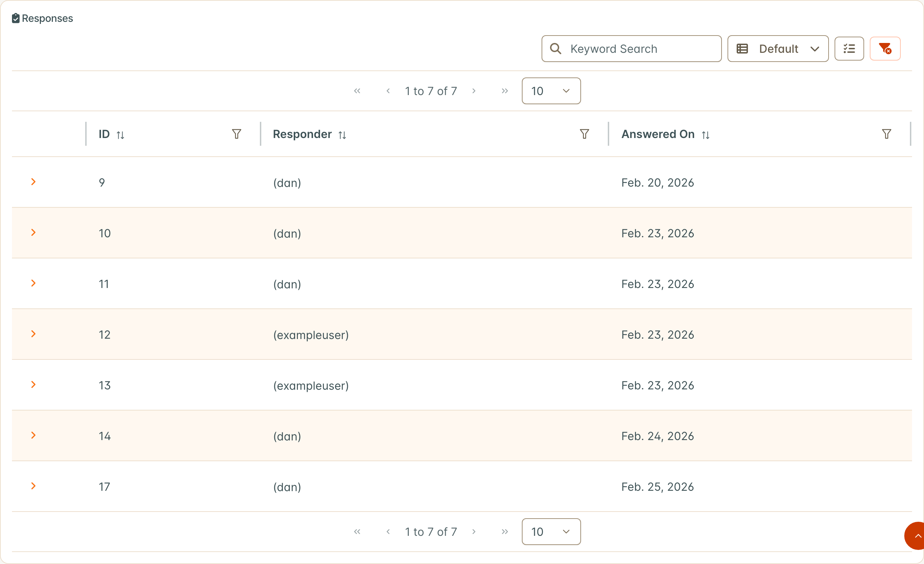This screenshot has height=564, width=924.
Task: Jump to last page in bottom paginator
Action: click(x=505, y=532)
